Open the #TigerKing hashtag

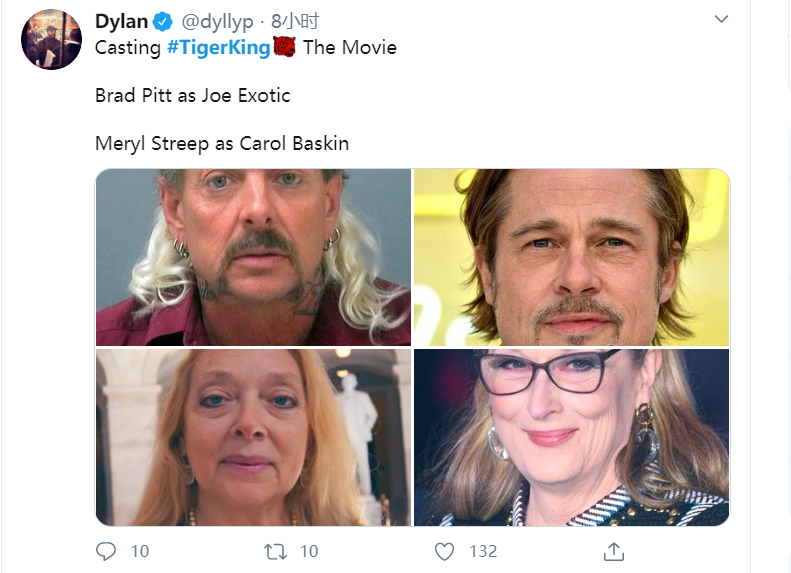click(x=218, y=47)
